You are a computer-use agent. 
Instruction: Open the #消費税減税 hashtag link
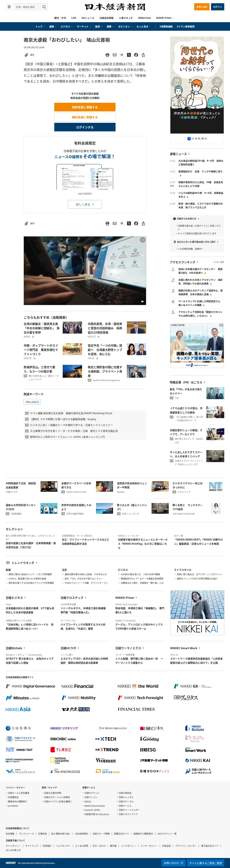click(166, 27)
